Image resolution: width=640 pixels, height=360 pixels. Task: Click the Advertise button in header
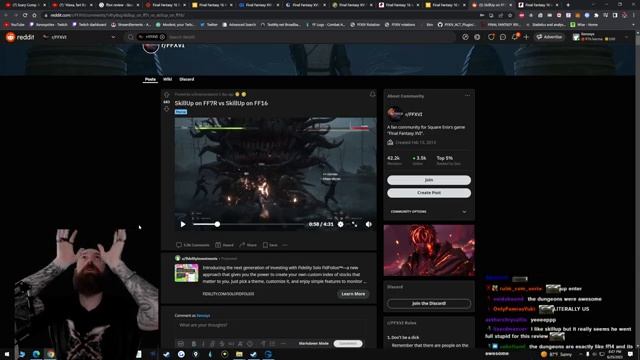pyautogui.click(x=549, y=37)
